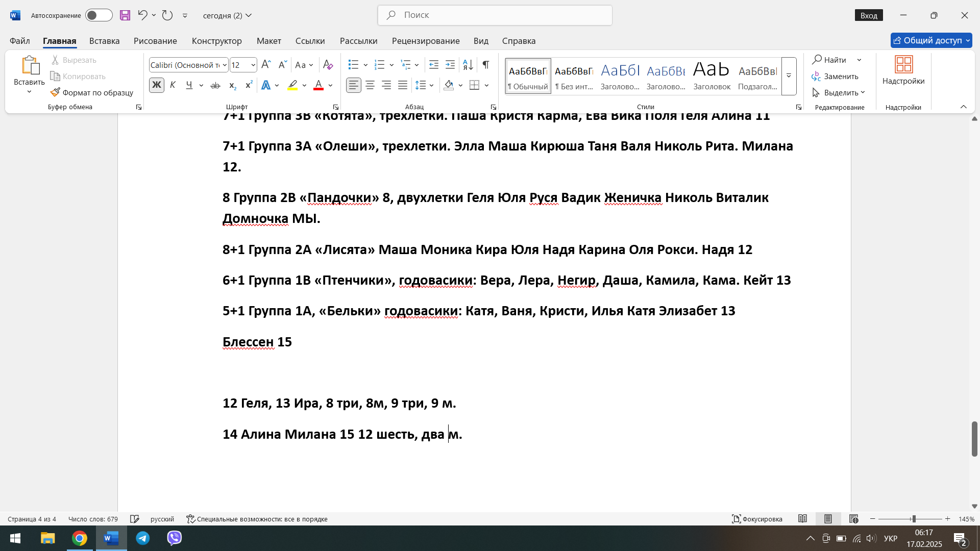This screenshot has width=980, height=551.
Task: Switch to Вставка tab
Action: pyautogui.click(x=104, y=41)
